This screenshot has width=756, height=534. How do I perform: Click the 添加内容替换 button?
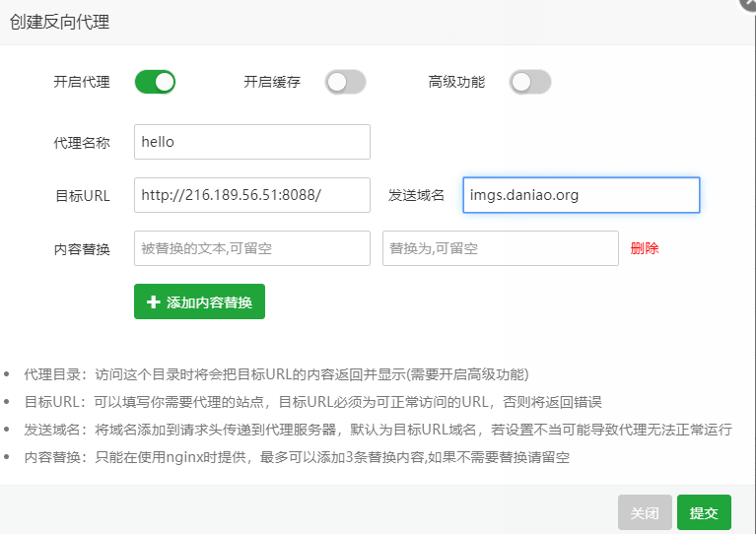(200, 301)
